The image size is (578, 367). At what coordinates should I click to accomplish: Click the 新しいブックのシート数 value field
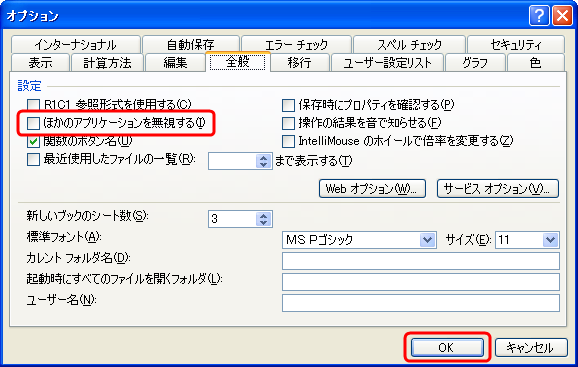[x=232, y=219]
